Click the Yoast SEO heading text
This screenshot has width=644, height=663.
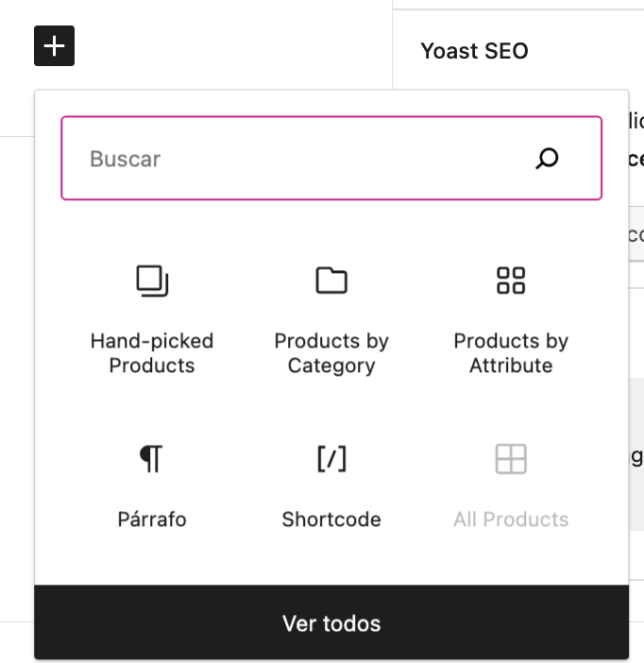[474, 51]
